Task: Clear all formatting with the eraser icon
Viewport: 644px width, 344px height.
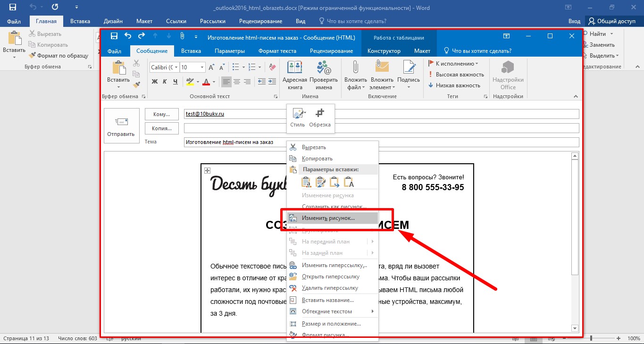Action: pyautogui.click(x=272, y=67)
